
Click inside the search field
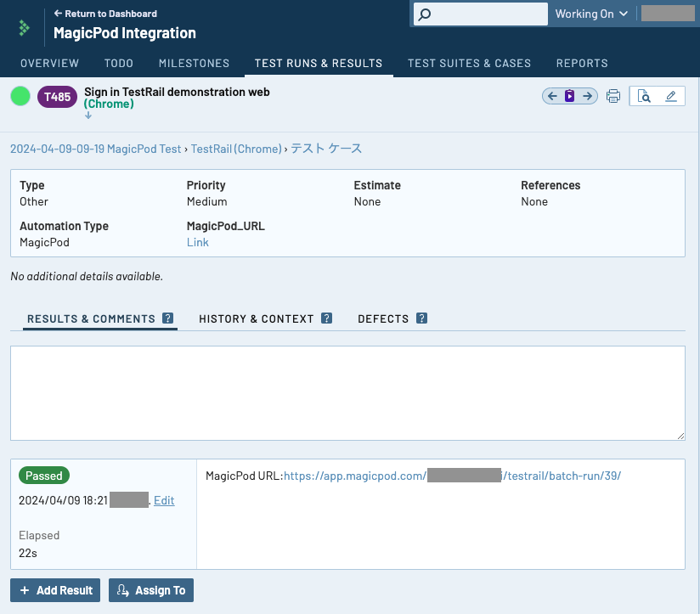click(481, 14)
